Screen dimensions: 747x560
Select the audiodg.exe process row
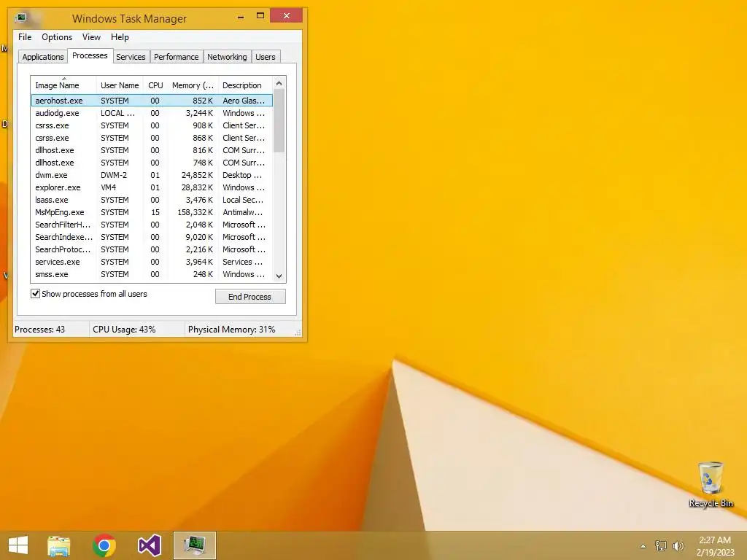152,113
